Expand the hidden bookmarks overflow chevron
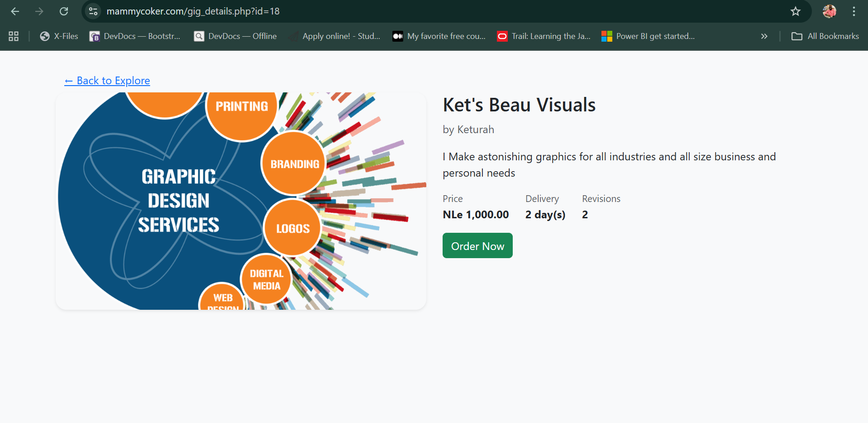This screenshot has width=868, height=423. pos(764,36)
